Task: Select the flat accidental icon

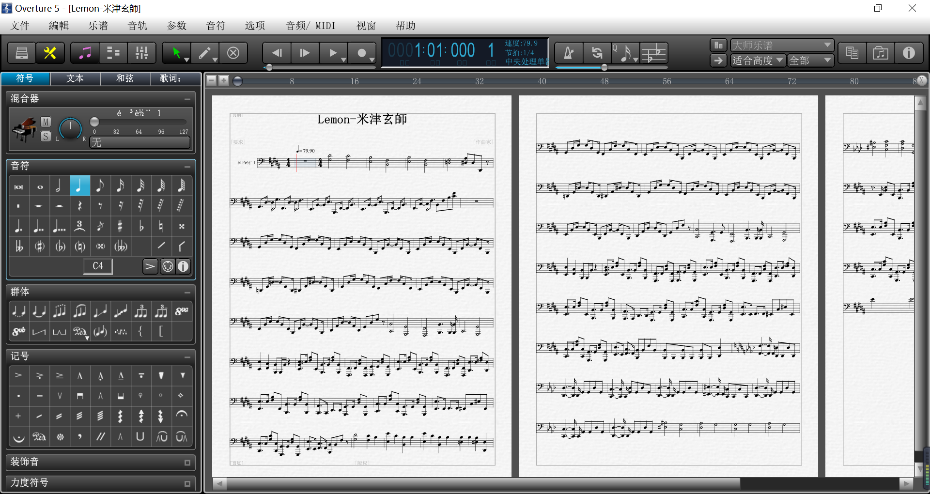Action: point(140,226)
